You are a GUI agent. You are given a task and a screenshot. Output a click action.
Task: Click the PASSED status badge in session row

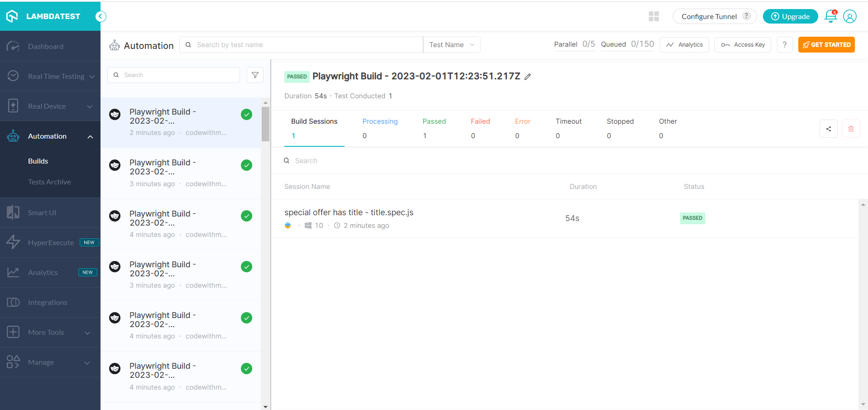pyautogui.click(x=692, y=218)
